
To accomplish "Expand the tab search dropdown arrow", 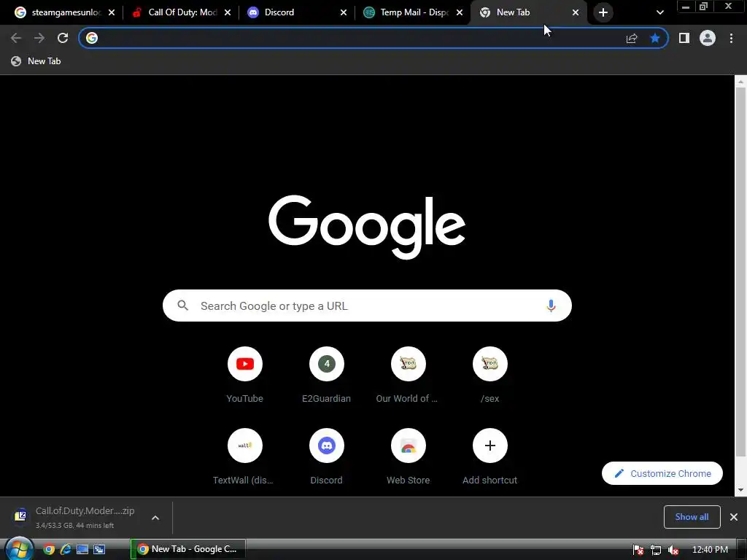I will coord(659,12).
